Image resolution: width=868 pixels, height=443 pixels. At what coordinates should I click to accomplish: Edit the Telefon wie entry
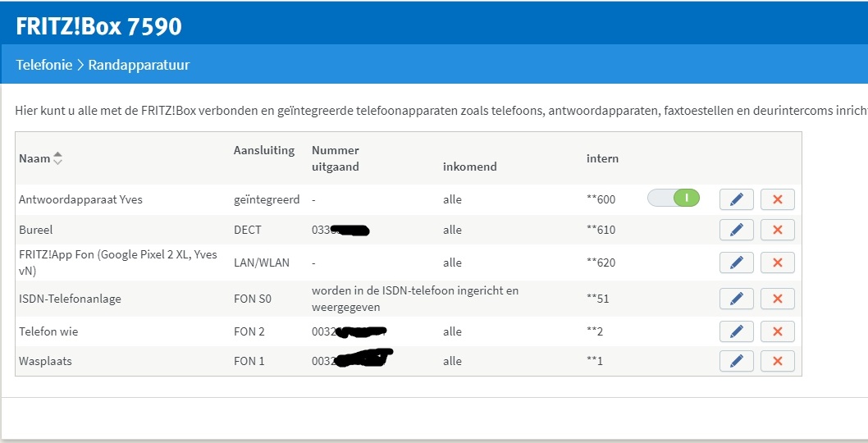tap(737, 331)
